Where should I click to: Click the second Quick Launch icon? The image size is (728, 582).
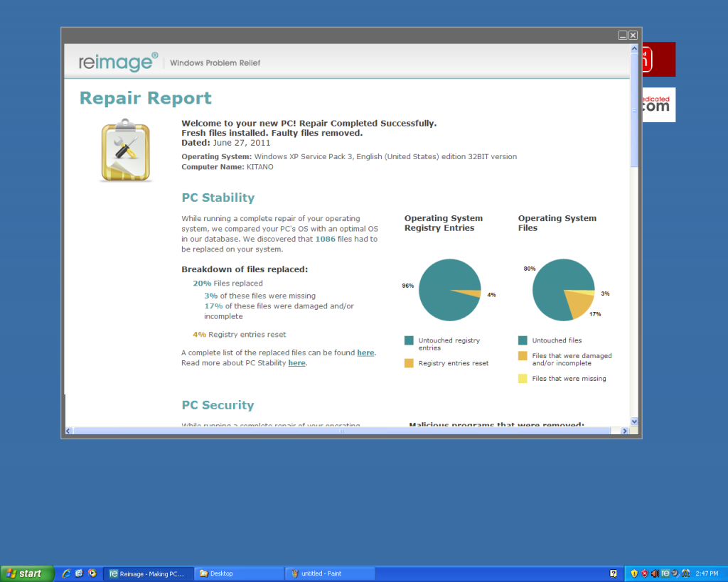(80, 573)
